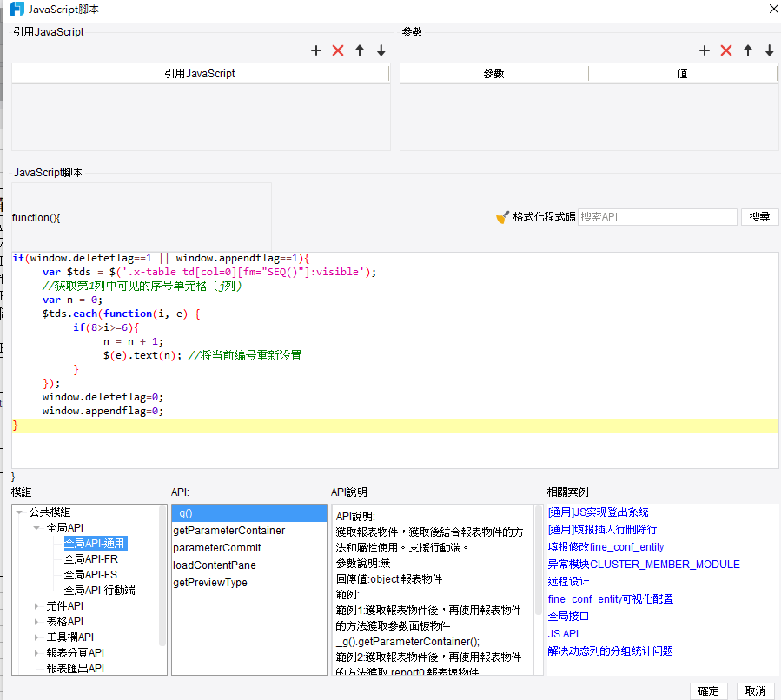Screen dimensions: 781x700
Task: Move referenced JavaScript entry down
Action: 381,50
